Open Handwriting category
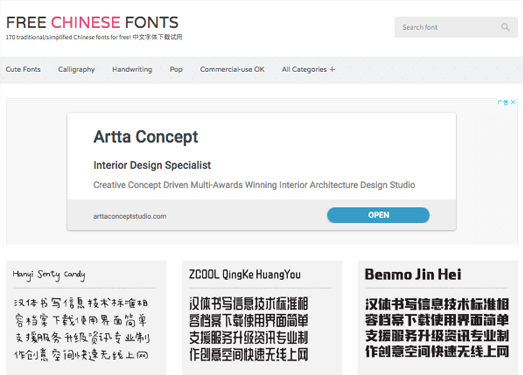523x375 pixels. point(132,69)
